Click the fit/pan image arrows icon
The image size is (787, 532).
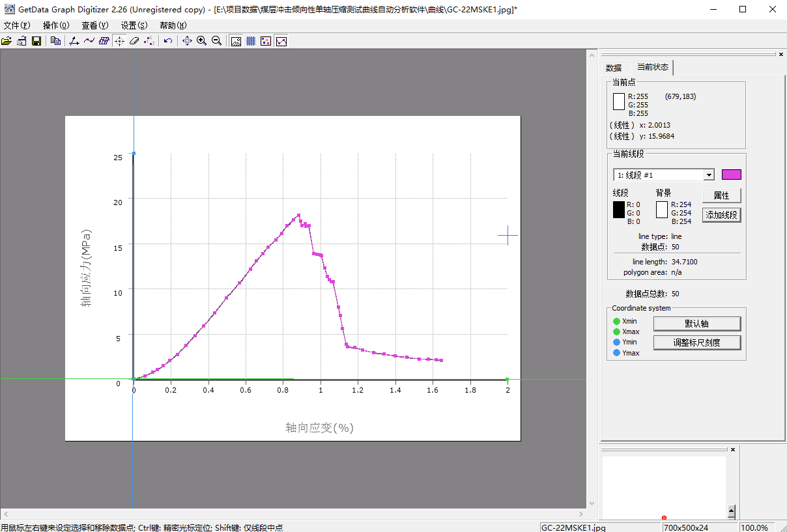point(187,41)
